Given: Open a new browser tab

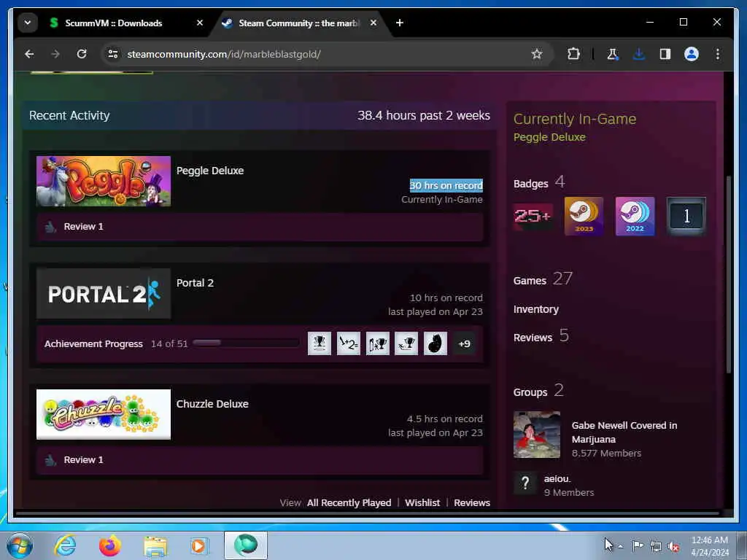Looking at the screenshot, I should click(400, 23).
